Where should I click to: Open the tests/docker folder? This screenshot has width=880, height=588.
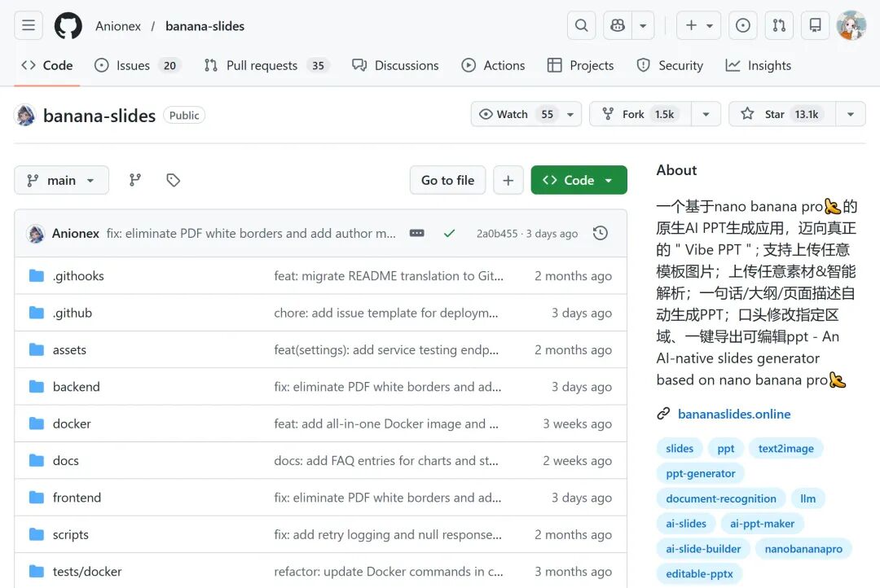click(87, 572)
